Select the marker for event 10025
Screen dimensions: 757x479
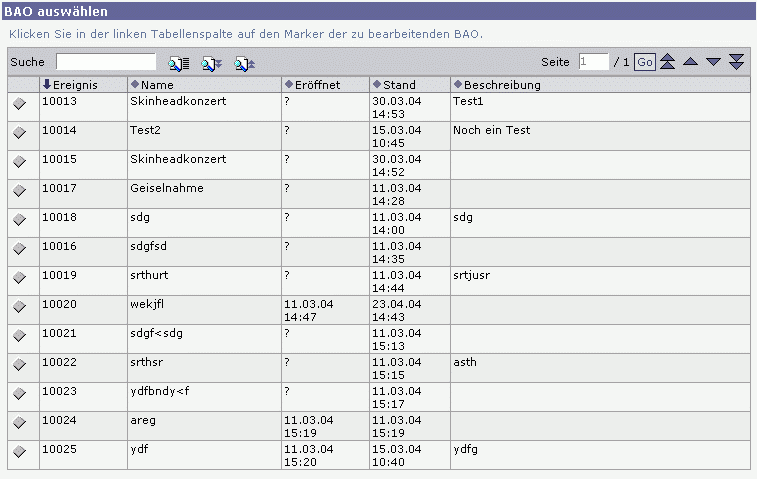(20, 452)
